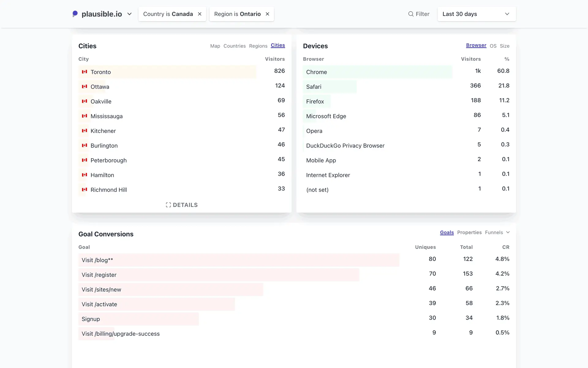The height and width of the screenshot is (368, 588).
Task: Open the plausible.io site switcher dropdown
Action: 129,14
